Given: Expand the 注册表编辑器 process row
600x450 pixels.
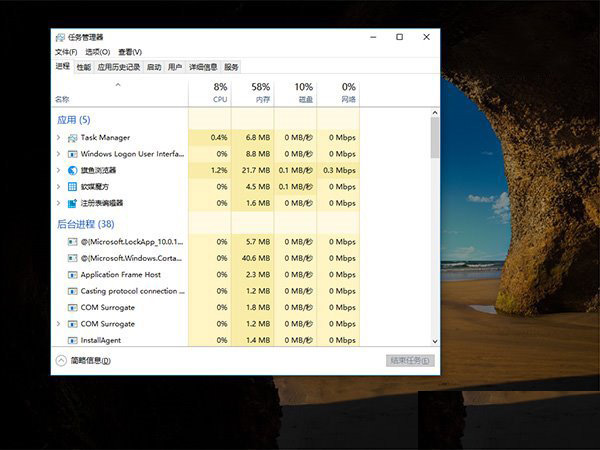Looking at the screenshot, I should pyautogui.click(x=59, y=203).
